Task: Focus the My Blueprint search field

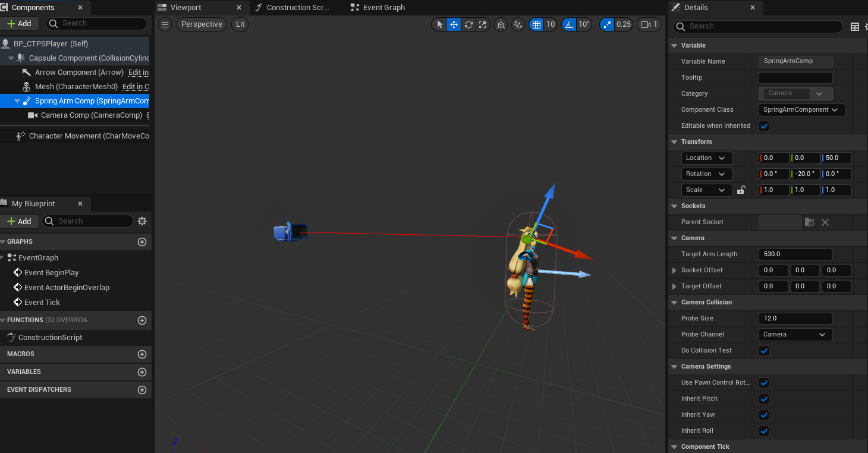Action: tap(87, 221)
